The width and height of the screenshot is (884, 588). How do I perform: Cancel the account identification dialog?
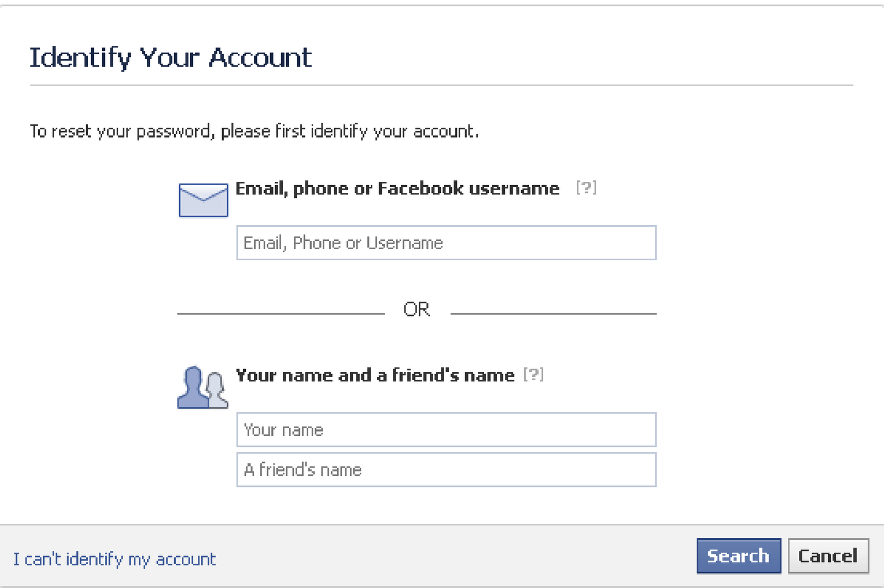point(828,556)
